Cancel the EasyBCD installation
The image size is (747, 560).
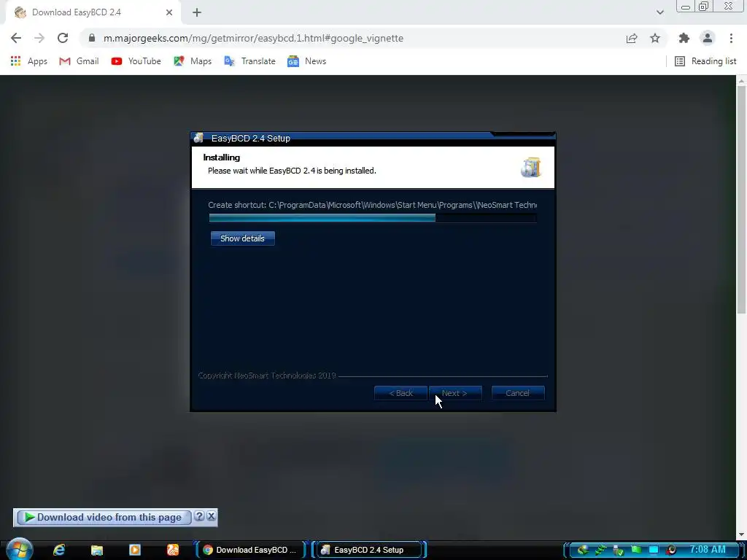[518, 393]
